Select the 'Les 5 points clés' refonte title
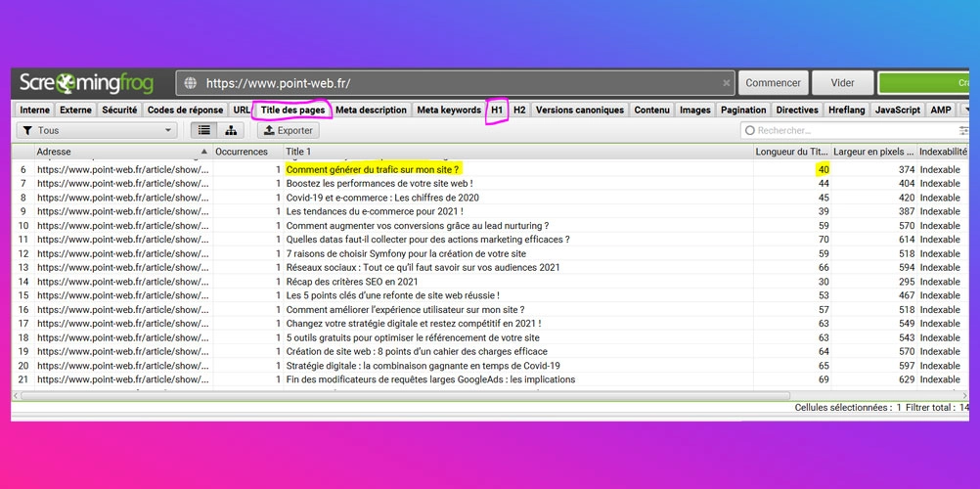Image resolution: width=980 pixels, height=489 pixels. [x=392, y=295]
